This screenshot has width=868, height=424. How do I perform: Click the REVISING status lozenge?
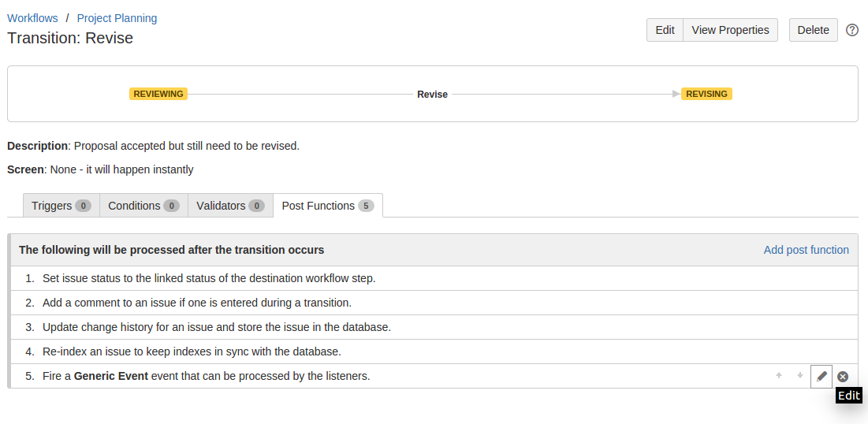pos(706,94)
